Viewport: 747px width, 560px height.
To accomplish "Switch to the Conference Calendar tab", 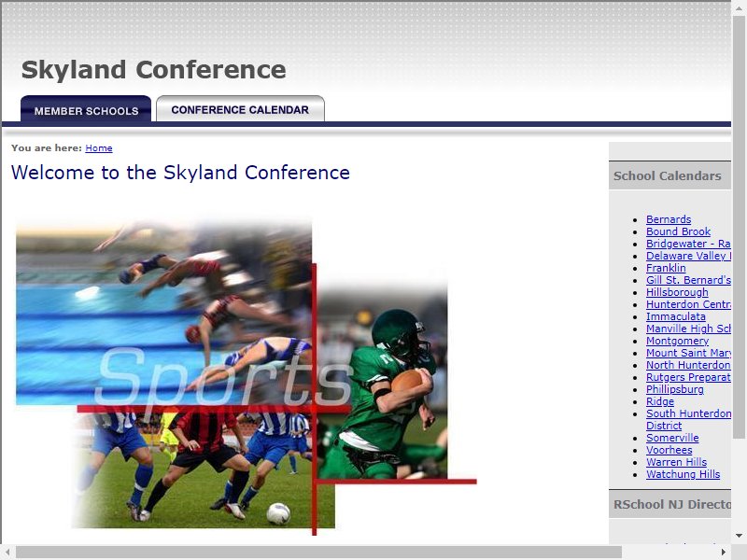I will [x=240, y=109].
